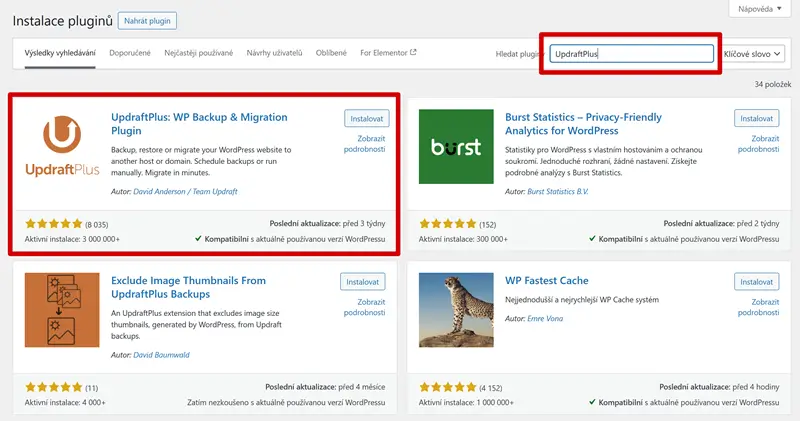Click Poslední aktualizace: před 3 týdny
Image resolution: width=800 pixels, height=421 pixels.
pos(328,224)
